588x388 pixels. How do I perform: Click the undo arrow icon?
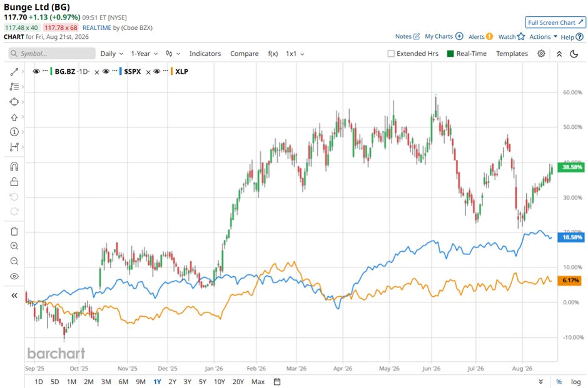tap(14, 197)
